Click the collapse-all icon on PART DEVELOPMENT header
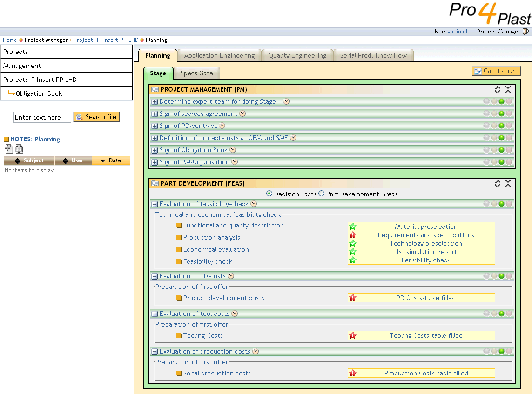The image size is (532, 394). [x=508, y=183]
